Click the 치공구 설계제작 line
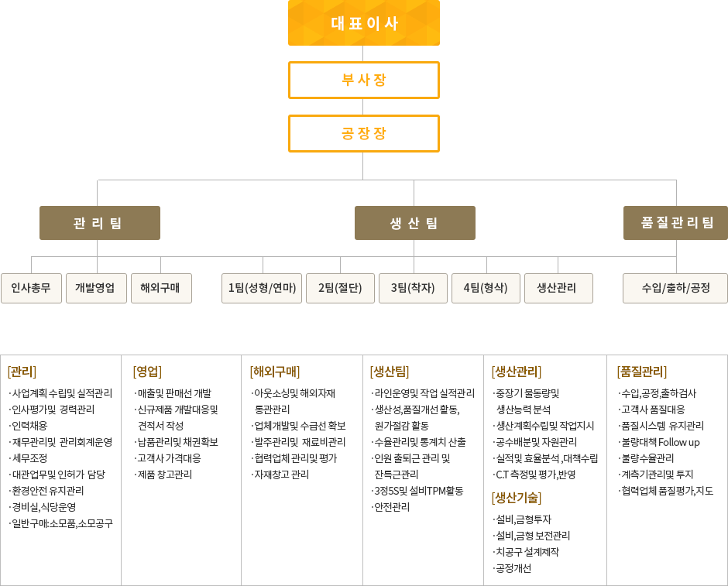This screenshot has height=586, width=728. [526, 552]
